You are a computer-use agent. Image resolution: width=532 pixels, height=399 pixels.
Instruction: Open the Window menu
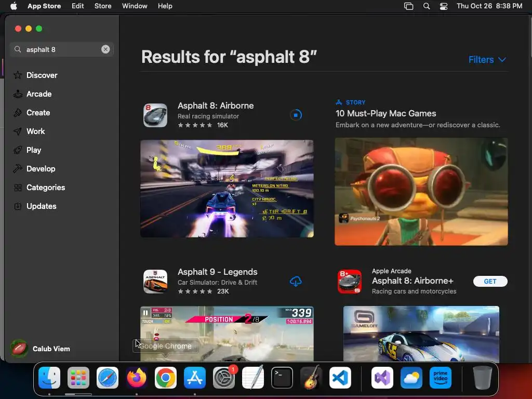click(x=135, y=6)
